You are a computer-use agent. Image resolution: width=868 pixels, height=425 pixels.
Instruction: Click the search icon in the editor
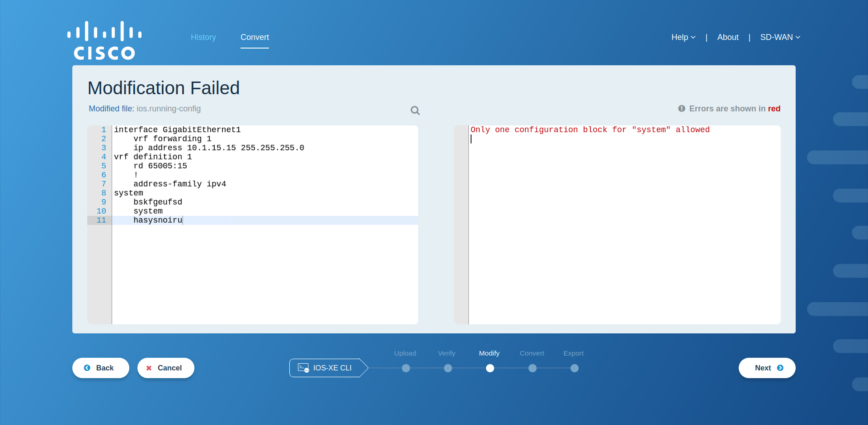(415, 110)
